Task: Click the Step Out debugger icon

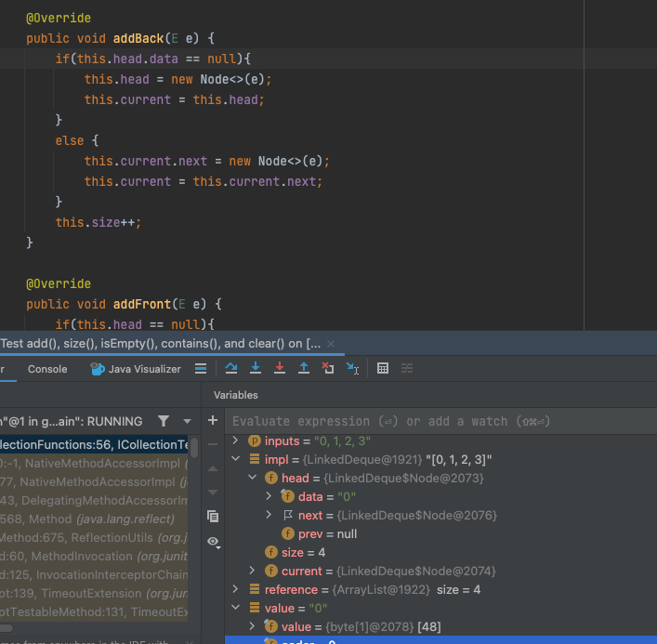Action: [x=304, y=369]
